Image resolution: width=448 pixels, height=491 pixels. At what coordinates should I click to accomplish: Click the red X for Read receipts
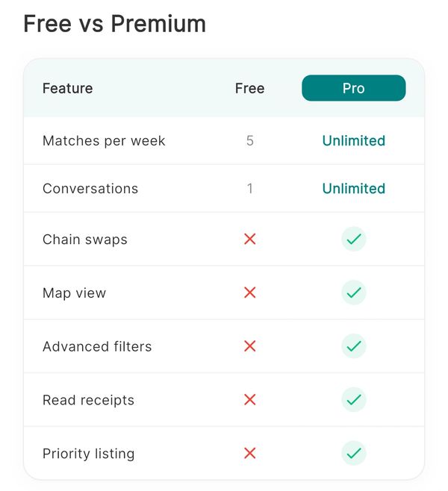tap(250, 400)
